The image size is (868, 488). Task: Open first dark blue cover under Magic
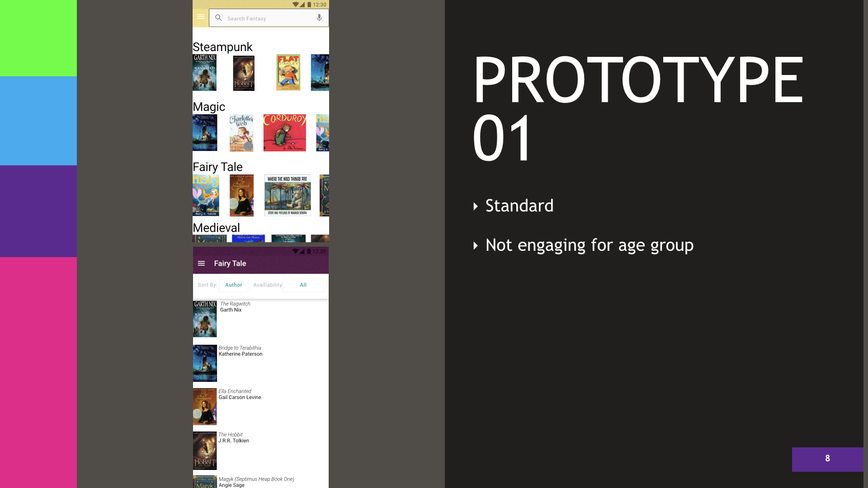click(x=205, y=132)
